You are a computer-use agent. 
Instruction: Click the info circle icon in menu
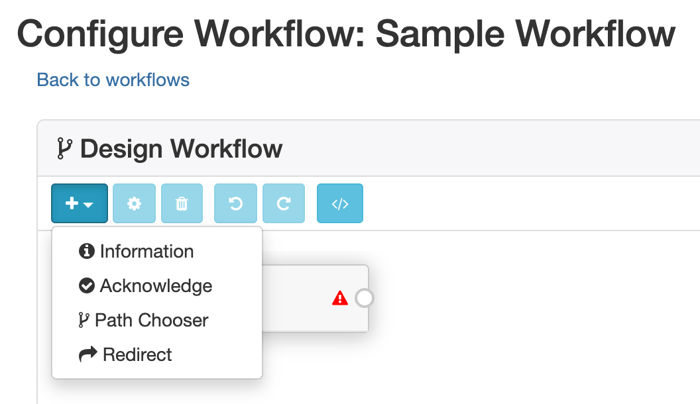pos(87,252)
